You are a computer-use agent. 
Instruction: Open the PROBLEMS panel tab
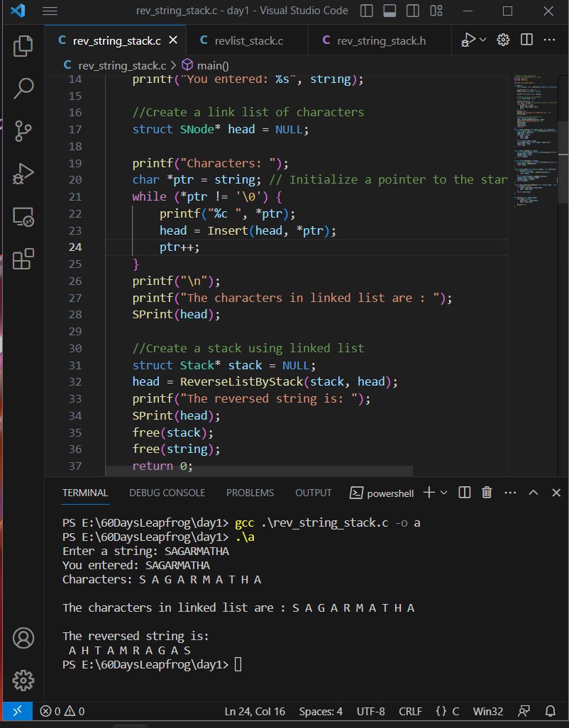click(250, 492)
